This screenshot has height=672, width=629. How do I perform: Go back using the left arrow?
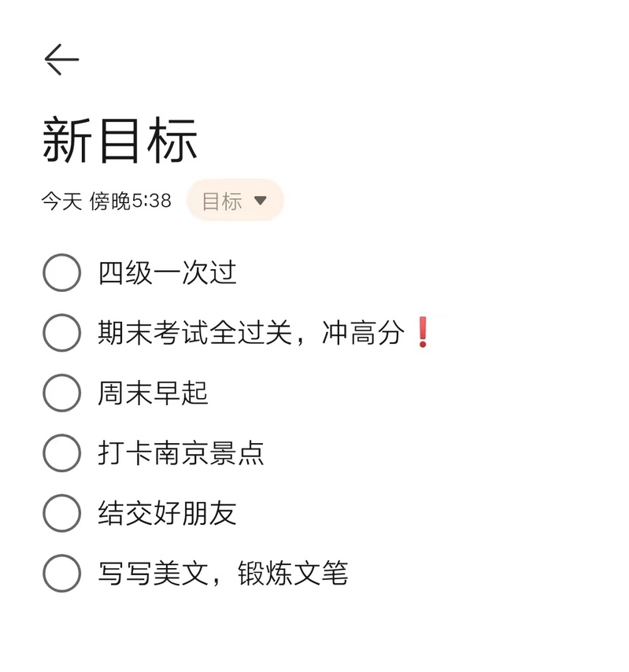[61, 60]
